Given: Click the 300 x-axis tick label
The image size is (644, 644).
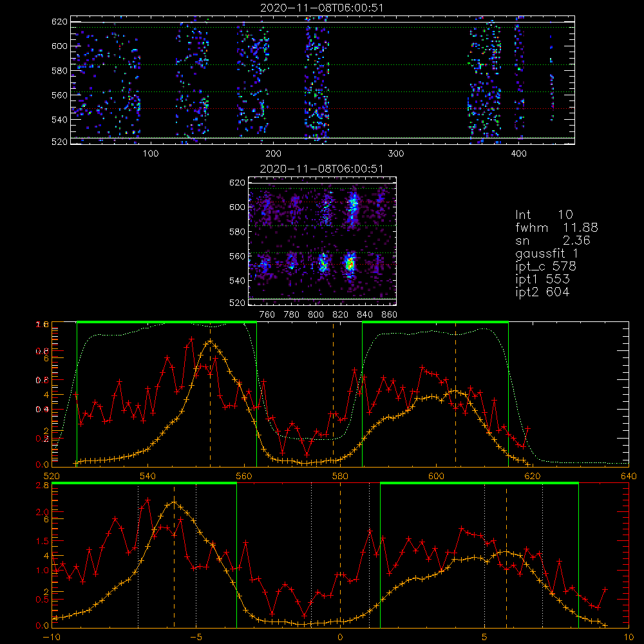Looking at the screenshot, I should [396, 154].
